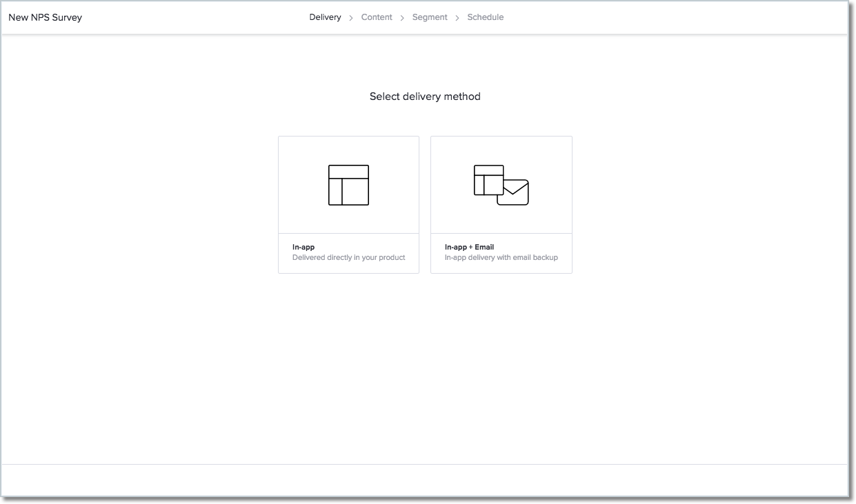Select the In-app layout icon
Image resolution: width=856 pixels, height=504 pixels.
click(348, 185)
